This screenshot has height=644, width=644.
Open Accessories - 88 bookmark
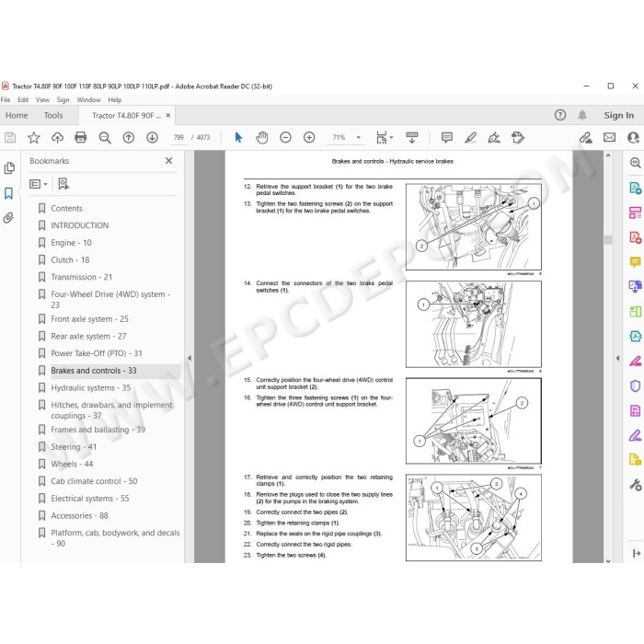point(79,515)
